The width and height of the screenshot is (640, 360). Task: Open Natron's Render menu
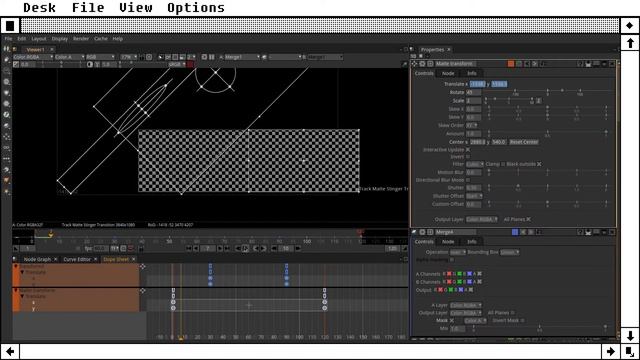pyautogui.click(x=81, y=39)
